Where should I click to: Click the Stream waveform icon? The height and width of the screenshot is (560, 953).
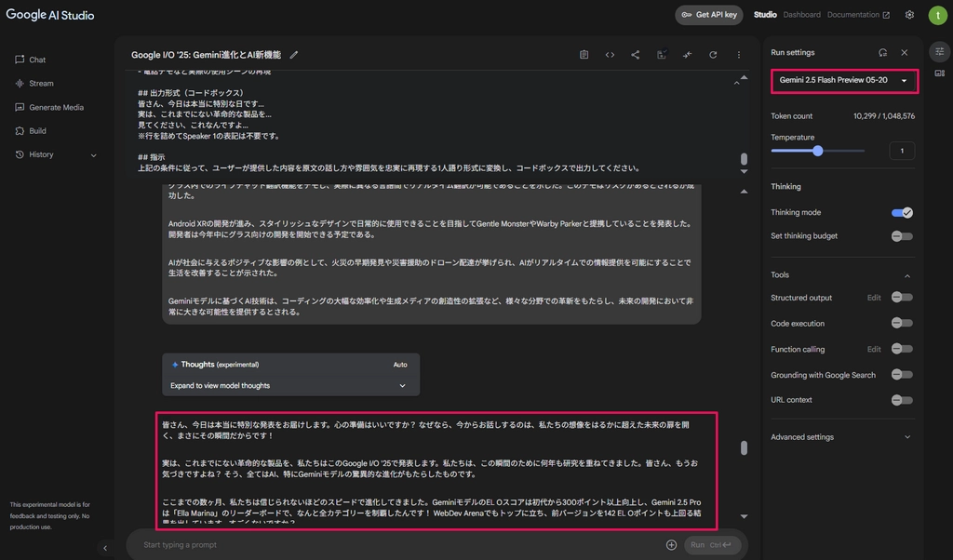(20, 83)
